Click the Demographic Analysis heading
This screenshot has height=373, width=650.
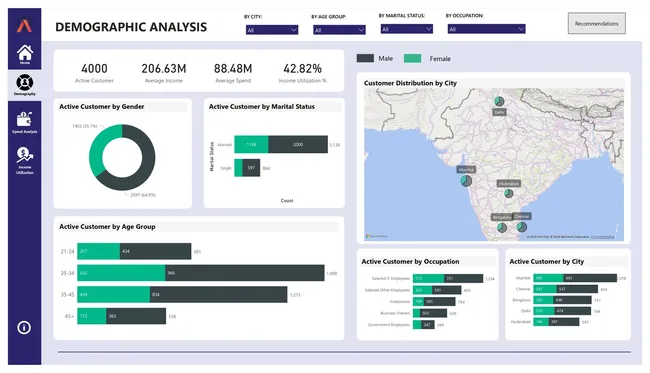(131, 27)
